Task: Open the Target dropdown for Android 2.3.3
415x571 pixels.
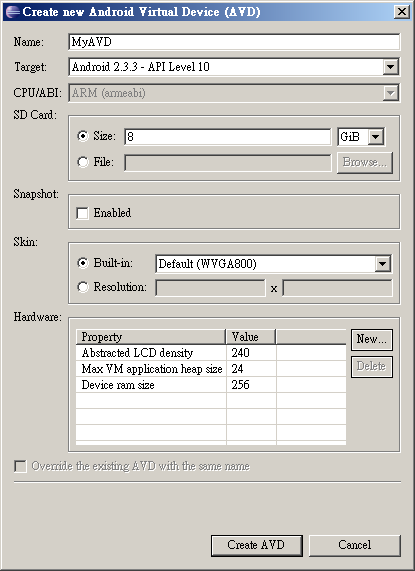Action: pyautogui.click(x=391, y=67)
